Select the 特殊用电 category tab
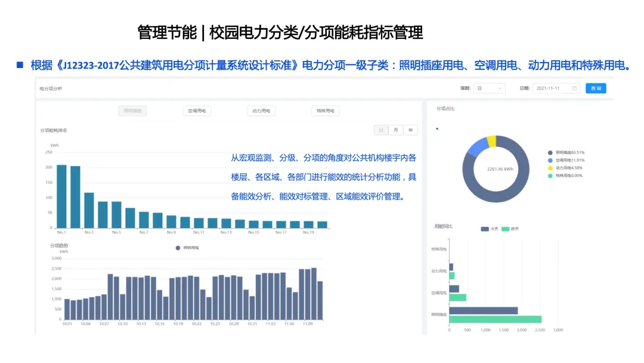This screenshot has width=644, height=363. click(x=326, y=110)
